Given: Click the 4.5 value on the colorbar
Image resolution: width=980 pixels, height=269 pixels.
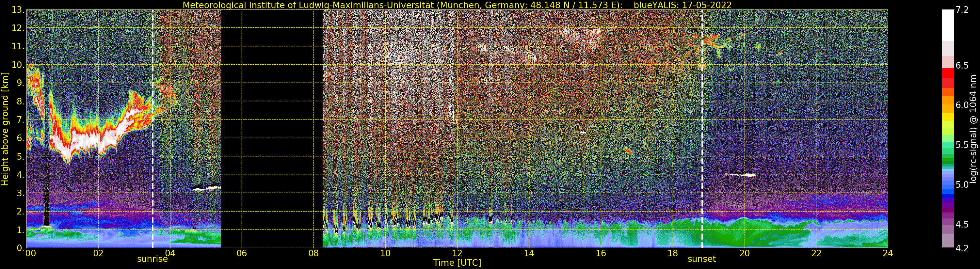Looking at the screenshot, I should coord(962,225).
